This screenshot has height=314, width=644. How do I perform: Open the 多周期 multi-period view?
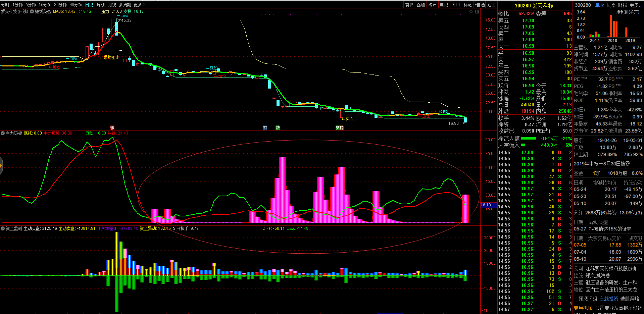pyautogui.click(x=125, y=5)
